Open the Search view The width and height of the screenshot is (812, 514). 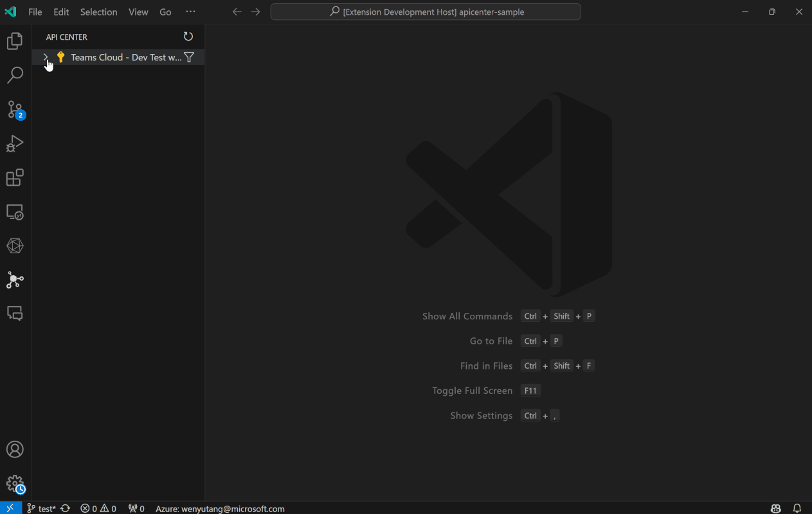click(x=15, y=75)
